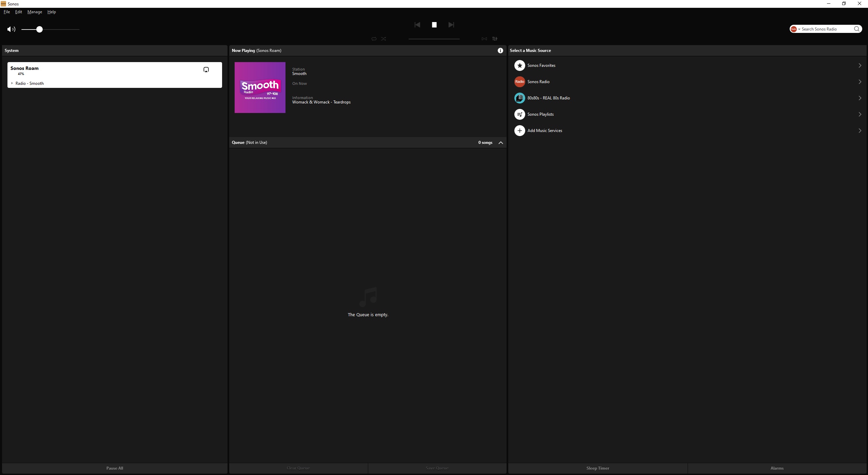Open Alarms settings
Viewport: 868px width, 475px height.
pos(777,468)
